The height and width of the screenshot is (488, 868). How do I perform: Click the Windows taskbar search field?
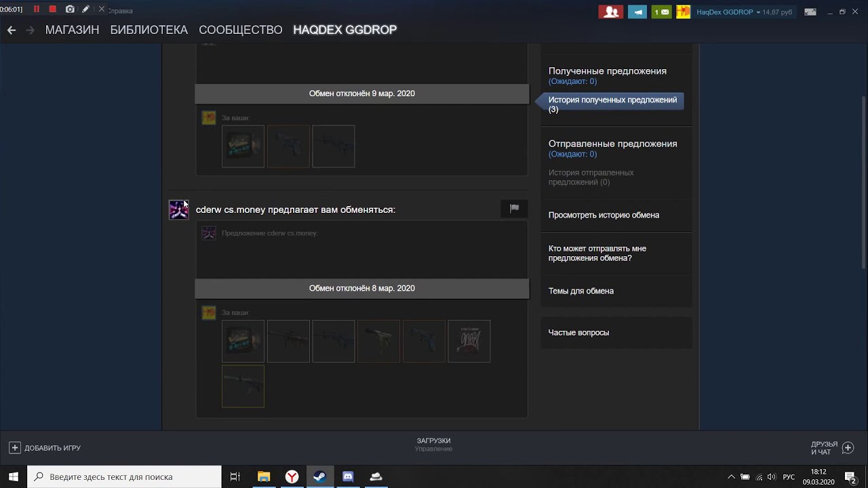point(124,476)
